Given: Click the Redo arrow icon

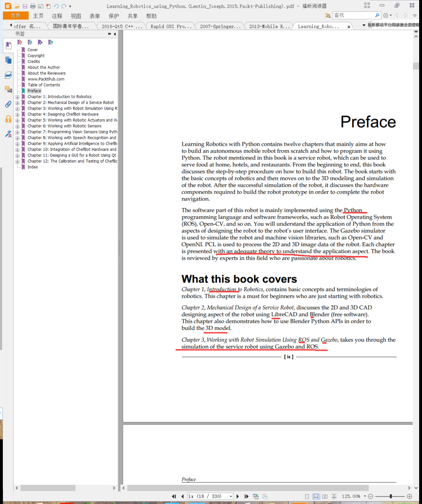Looking at the screenshot, I should (x=64, y=6).
